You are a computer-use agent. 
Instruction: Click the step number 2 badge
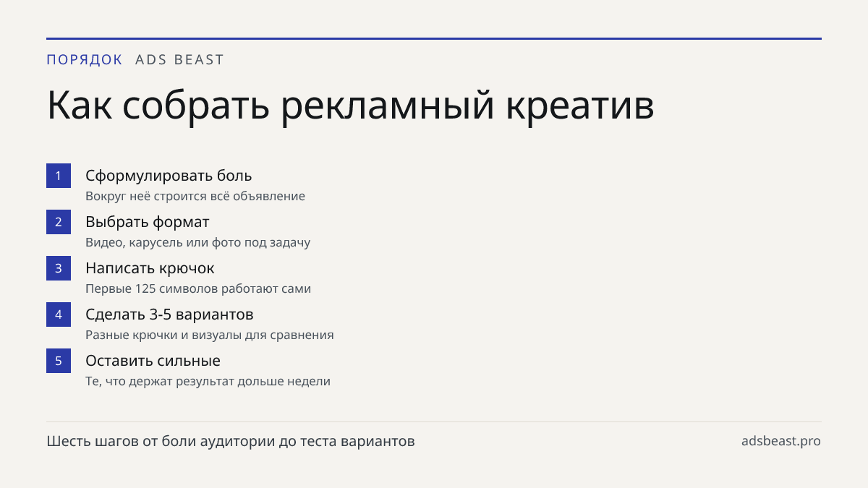[x=59, y=222]
